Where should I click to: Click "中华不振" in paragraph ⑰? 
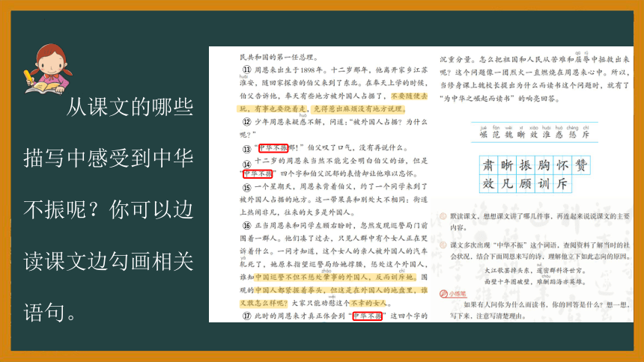(368, 316)
